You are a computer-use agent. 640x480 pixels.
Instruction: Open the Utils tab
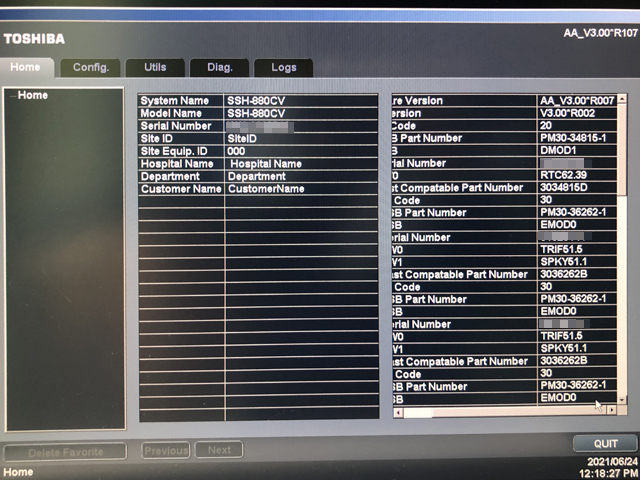point(155,67)
